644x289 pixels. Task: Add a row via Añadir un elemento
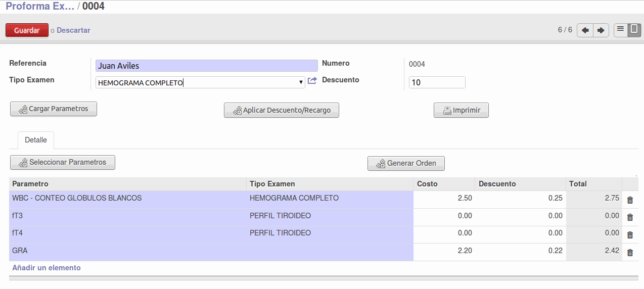pyautogui.click(x=47, y=268)
